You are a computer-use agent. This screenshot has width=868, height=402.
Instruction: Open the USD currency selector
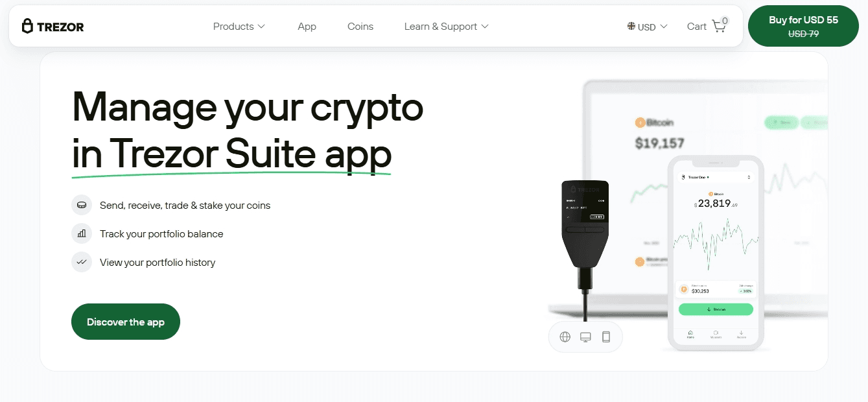[x=647, y=27]
